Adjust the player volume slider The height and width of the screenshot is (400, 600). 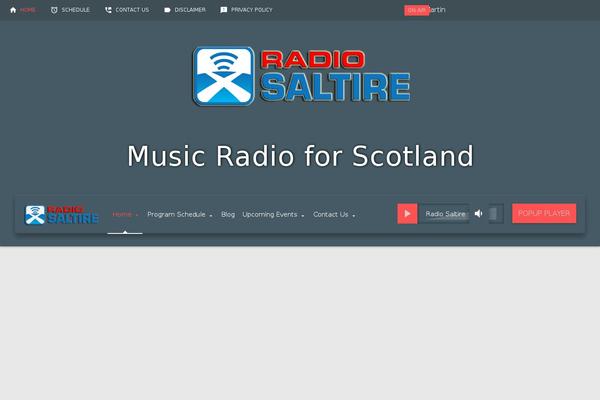tap(496, 214)
